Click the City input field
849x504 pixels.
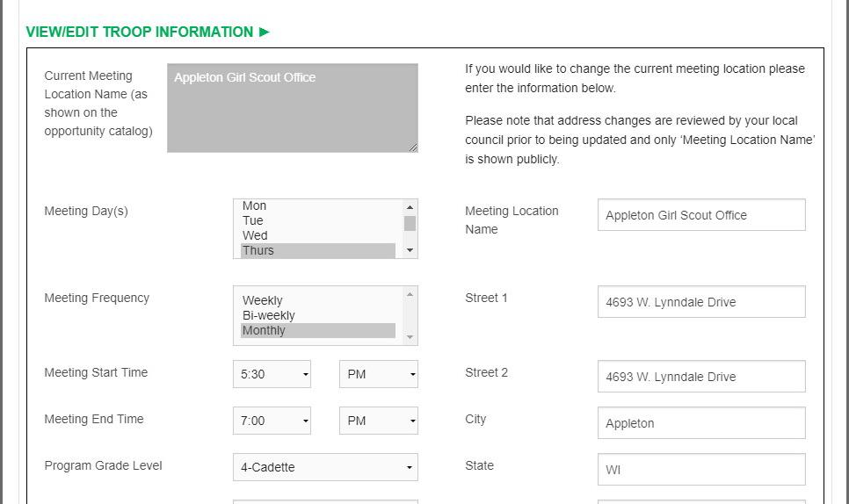coord(701,423)
